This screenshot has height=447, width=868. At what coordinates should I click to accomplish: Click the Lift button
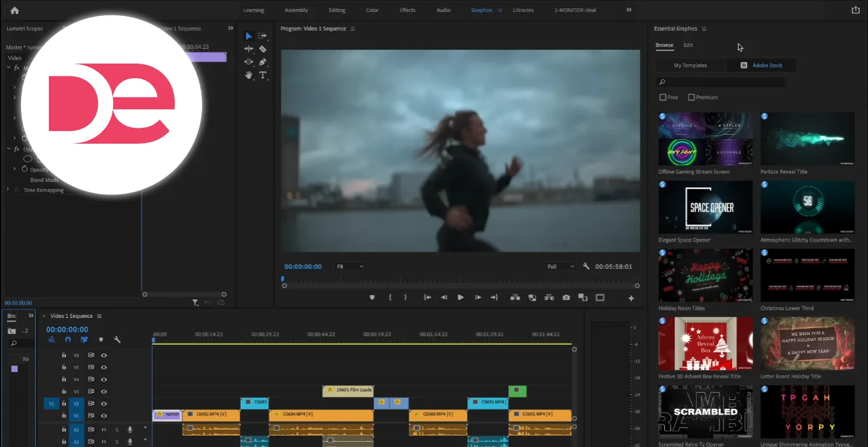tap(515, 298)
